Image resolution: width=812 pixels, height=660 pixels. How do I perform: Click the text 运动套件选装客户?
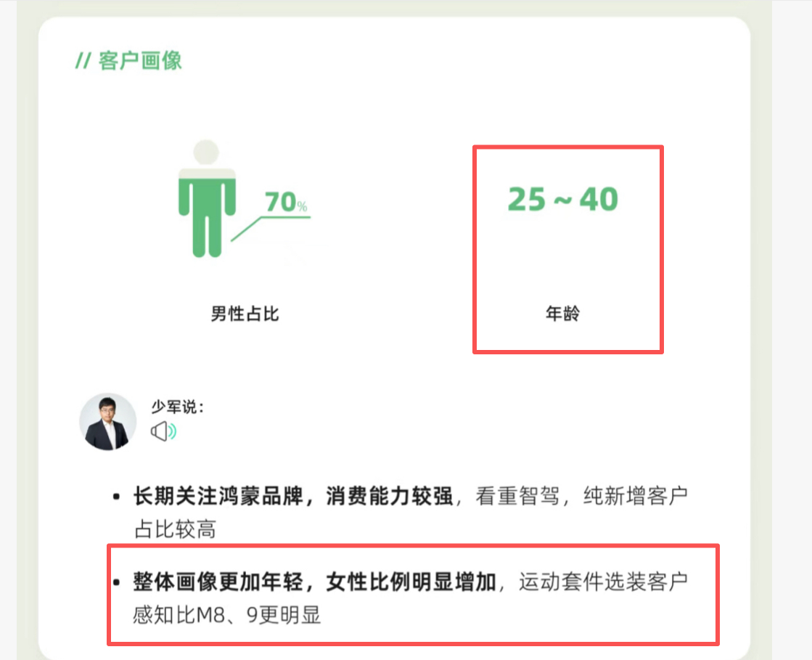[603, 582]
